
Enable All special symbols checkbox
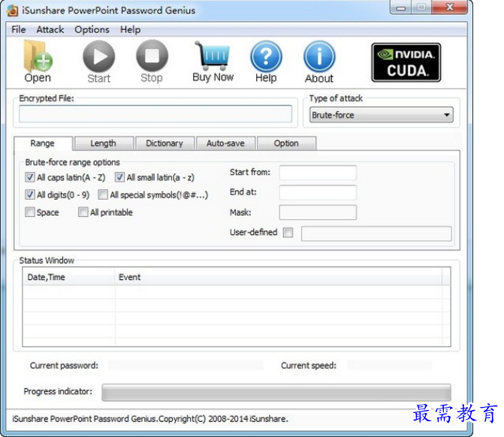103,194
